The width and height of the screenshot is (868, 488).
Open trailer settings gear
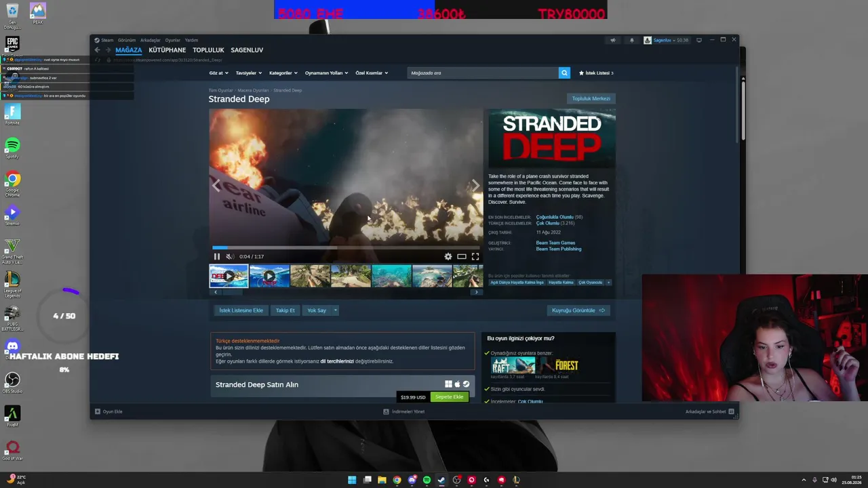coord(448,256)
